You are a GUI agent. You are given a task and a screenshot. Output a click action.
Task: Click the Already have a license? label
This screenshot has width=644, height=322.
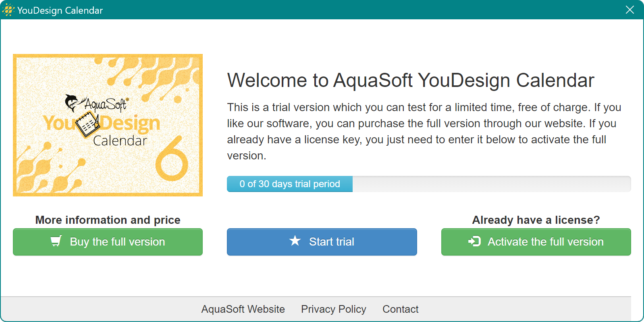coord(536,220)
